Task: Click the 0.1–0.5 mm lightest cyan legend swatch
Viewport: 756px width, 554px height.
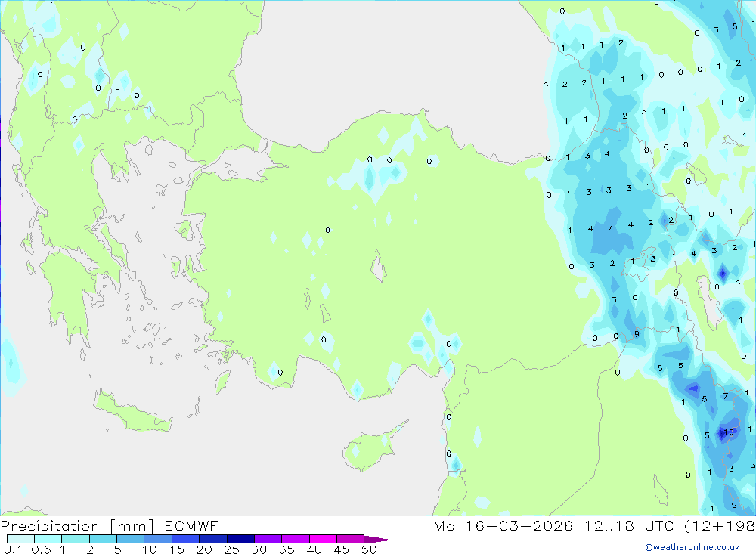Action: pos(20,539)
